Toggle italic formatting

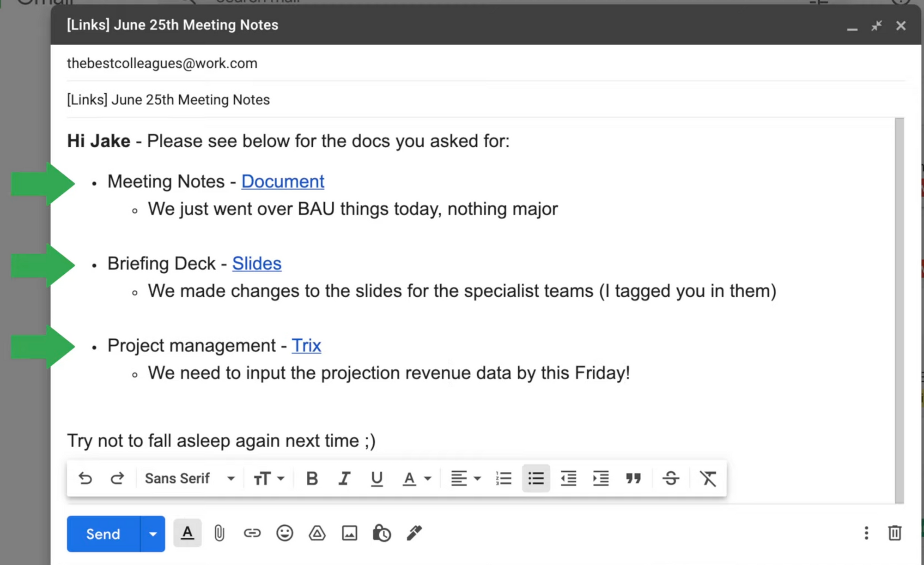pos(344,479)
